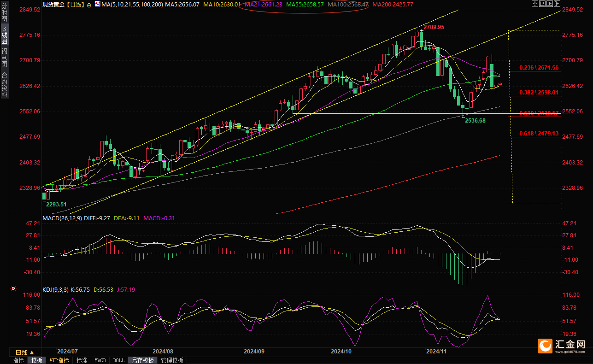The image size is (593, 364).
Task: Click the left axis price 2700.79
Action: [29, 60]
